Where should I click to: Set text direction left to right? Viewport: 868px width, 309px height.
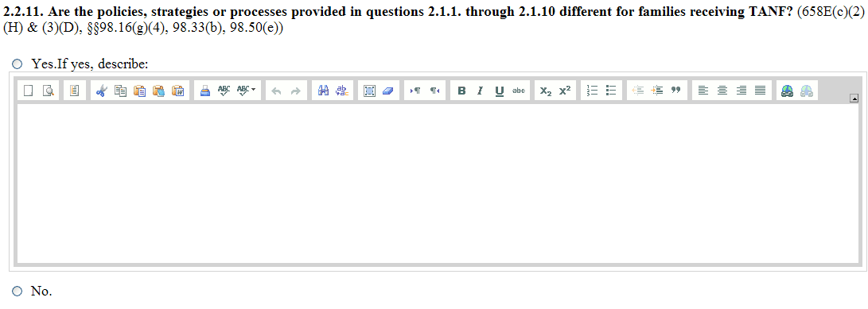point(415,91)
